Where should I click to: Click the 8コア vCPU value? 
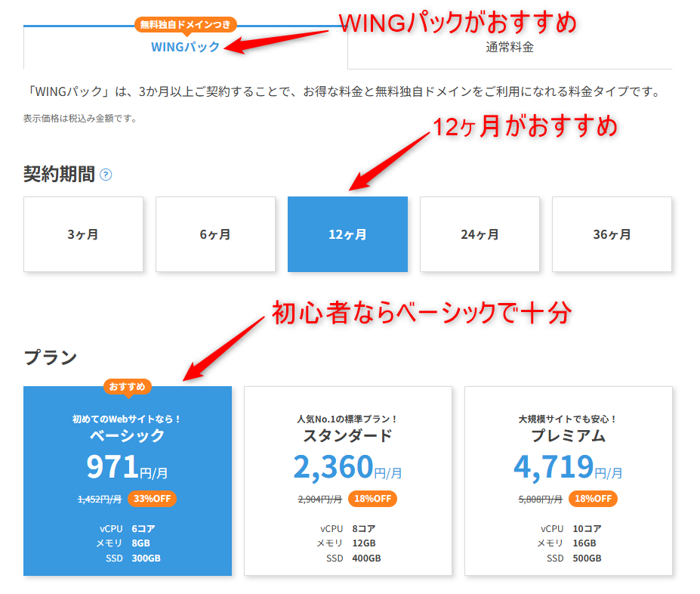point(364,529)
